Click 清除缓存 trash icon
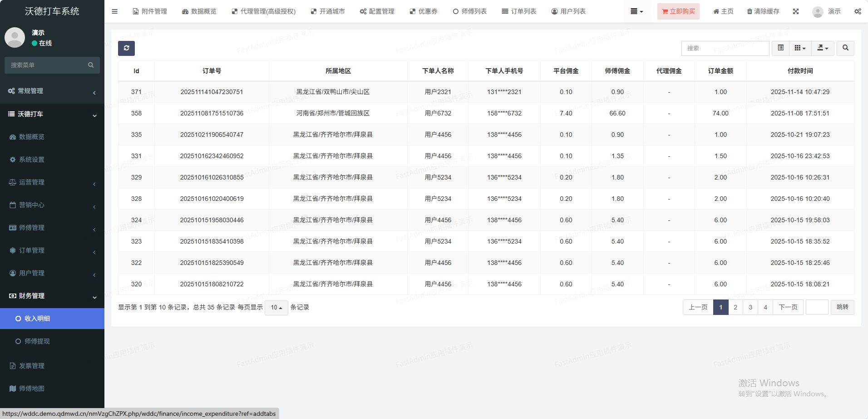The width and height of the screenshot is (868, 419). point(750,11)
